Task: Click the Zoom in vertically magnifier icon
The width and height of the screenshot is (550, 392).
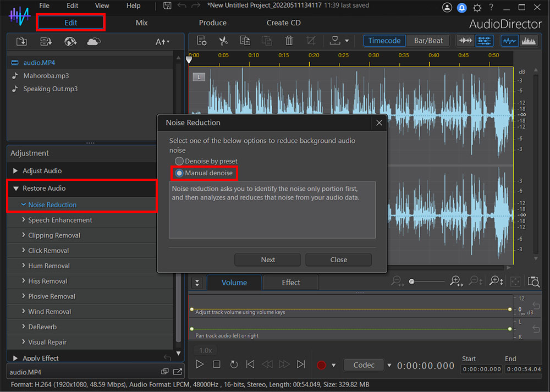Action: [497, 281]
